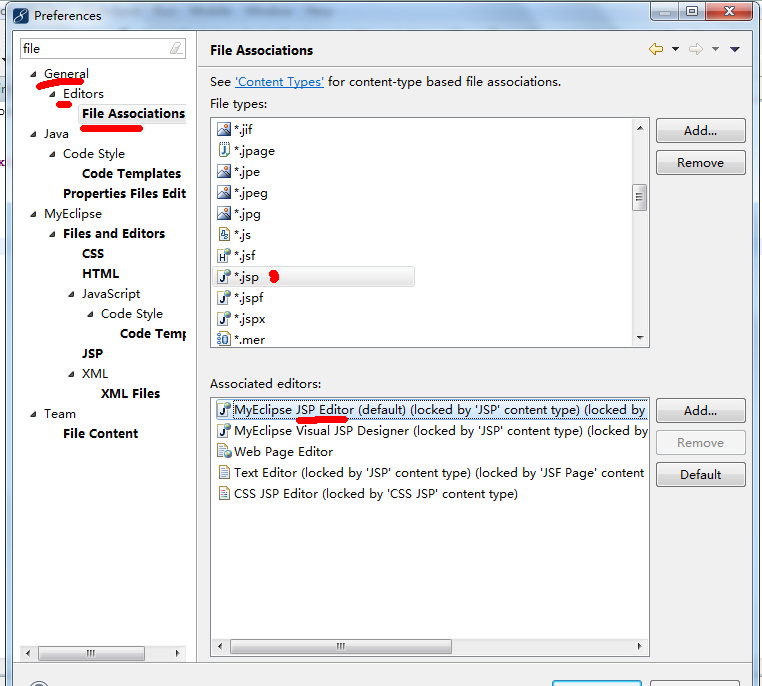The height and width of the screenshot is (686, 762).
Task: Click Add button beside File types
Action: click(700, 131)
